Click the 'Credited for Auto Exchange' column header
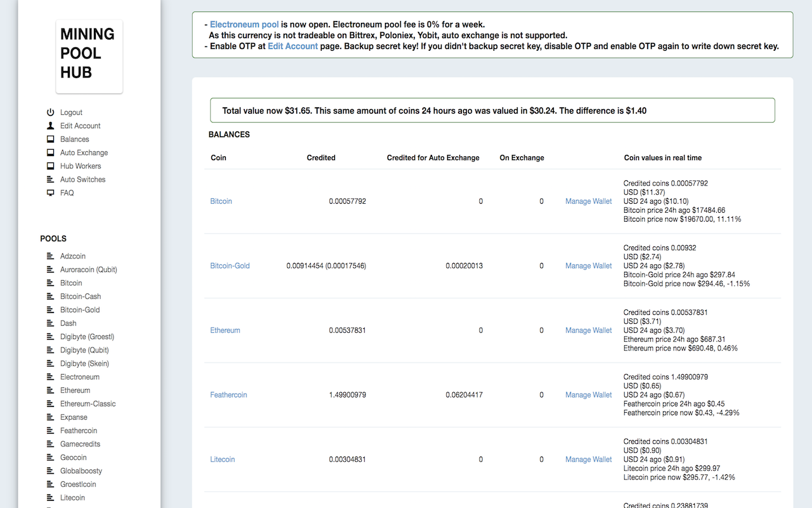The image size is (812, 508). click(433, 157)
